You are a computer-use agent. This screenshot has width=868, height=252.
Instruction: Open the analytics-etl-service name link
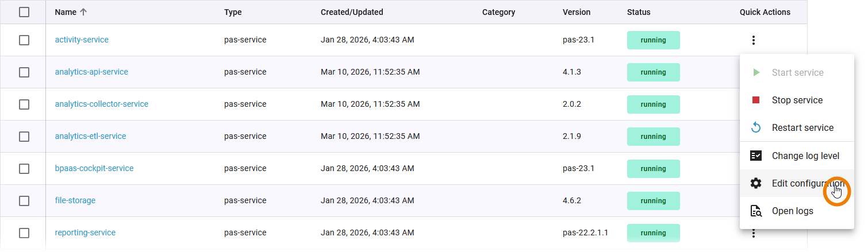pos(90,137)
